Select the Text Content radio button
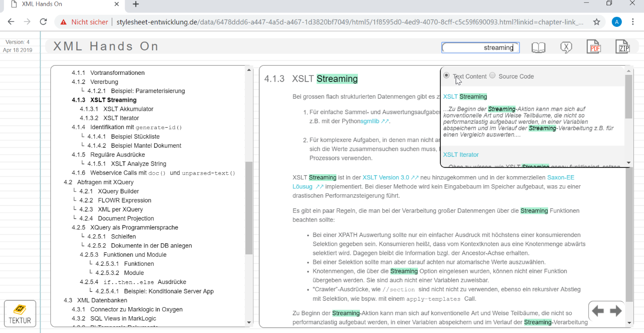The width and height of the screenshot is (644, 333). click(x=447, y=75)
